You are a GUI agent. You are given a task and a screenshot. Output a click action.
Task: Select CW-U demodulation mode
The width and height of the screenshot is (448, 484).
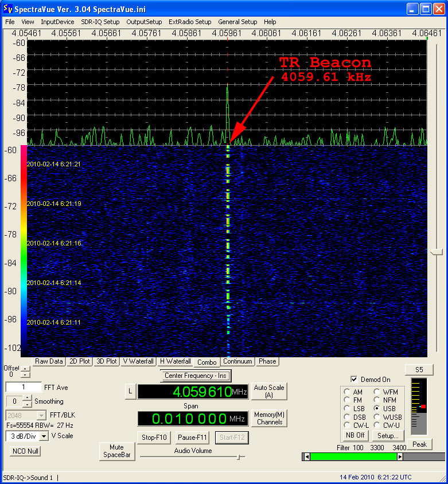click(377, 426)
